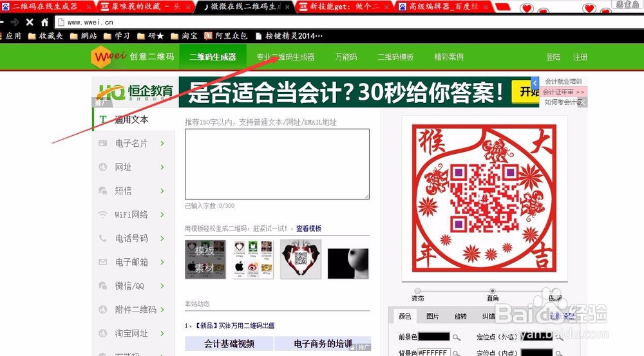Click the 短信 chat bubble icon
This screenshot has width=644, height=356.
[x=102, y=191]
